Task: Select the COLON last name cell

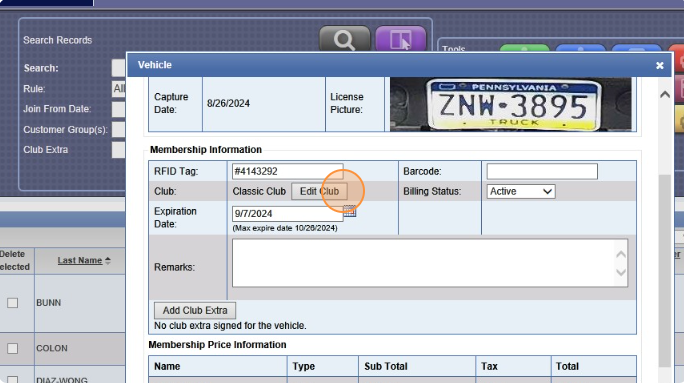Action: [x=52, y=348]
